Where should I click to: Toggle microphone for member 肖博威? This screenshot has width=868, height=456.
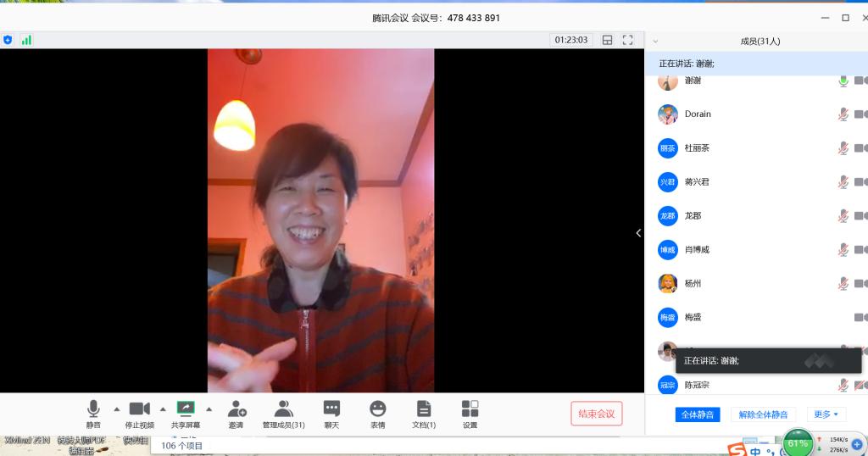pos(843,250)
